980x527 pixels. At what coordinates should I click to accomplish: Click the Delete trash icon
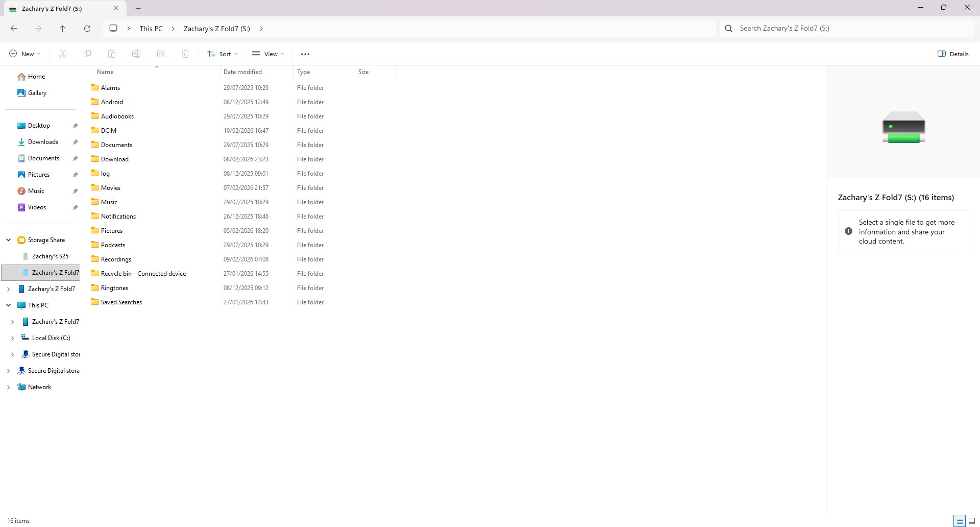[185, 54]
